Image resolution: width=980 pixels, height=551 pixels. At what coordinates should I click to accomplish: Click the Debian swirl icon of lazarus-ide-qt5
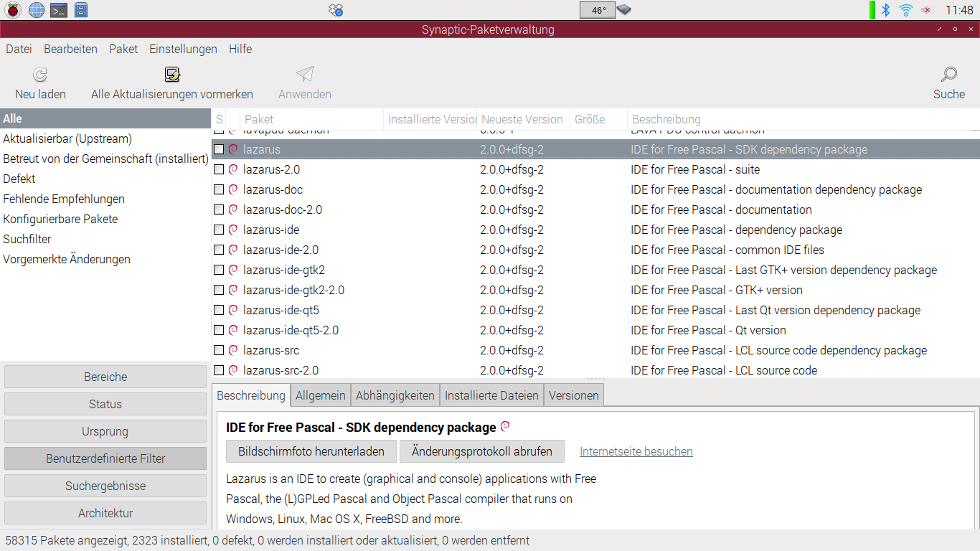[233, 310]
